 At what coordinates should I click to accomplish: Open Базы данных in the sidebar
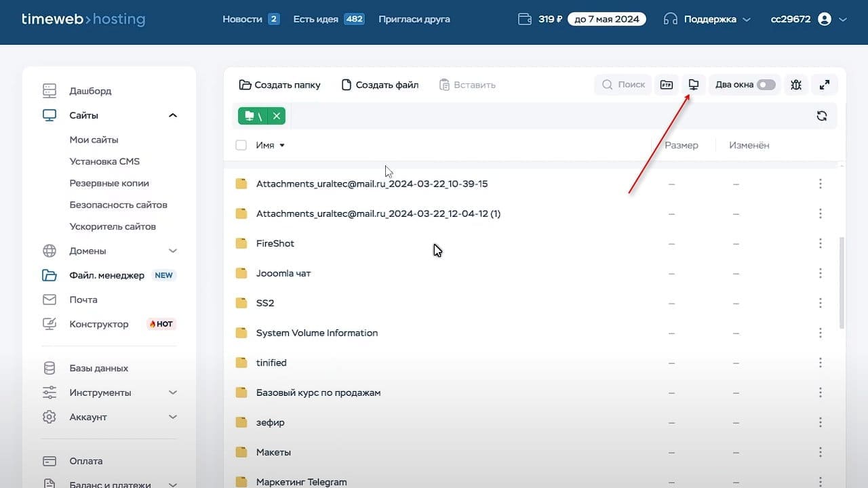tap(98, 369)
